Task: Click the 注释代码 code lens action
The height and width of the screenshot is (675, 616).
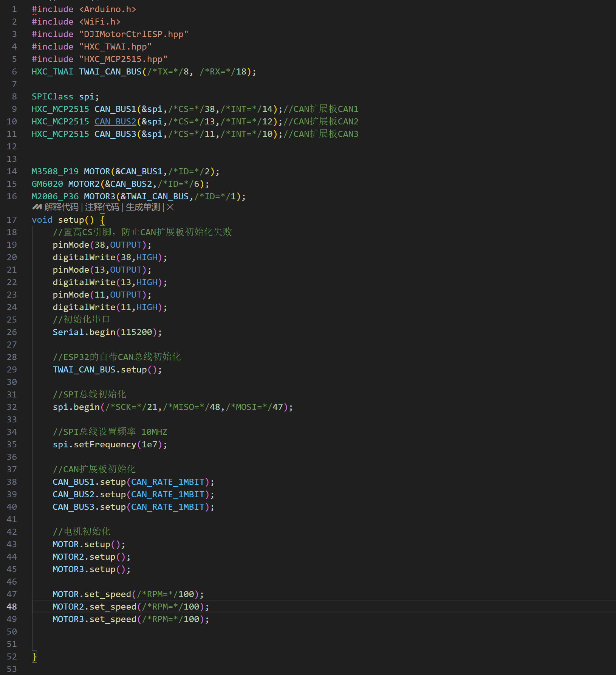Action: tap(102, 207)
